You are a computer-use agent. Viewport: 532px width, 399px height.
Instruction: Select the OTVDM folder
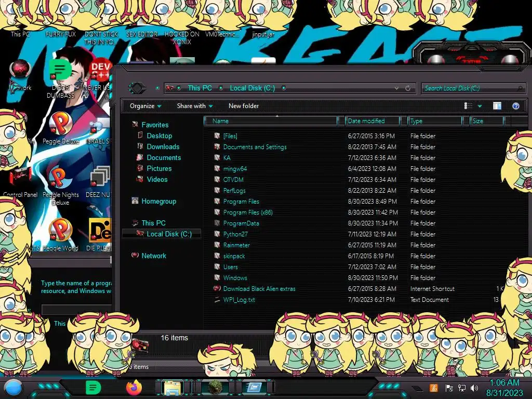coord(233,179)
